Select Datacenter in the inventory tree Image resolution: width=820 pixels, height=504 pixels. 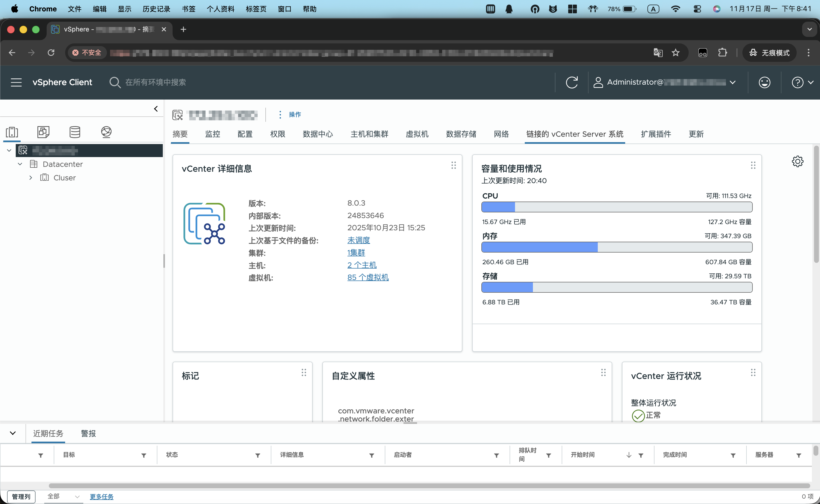63,164
